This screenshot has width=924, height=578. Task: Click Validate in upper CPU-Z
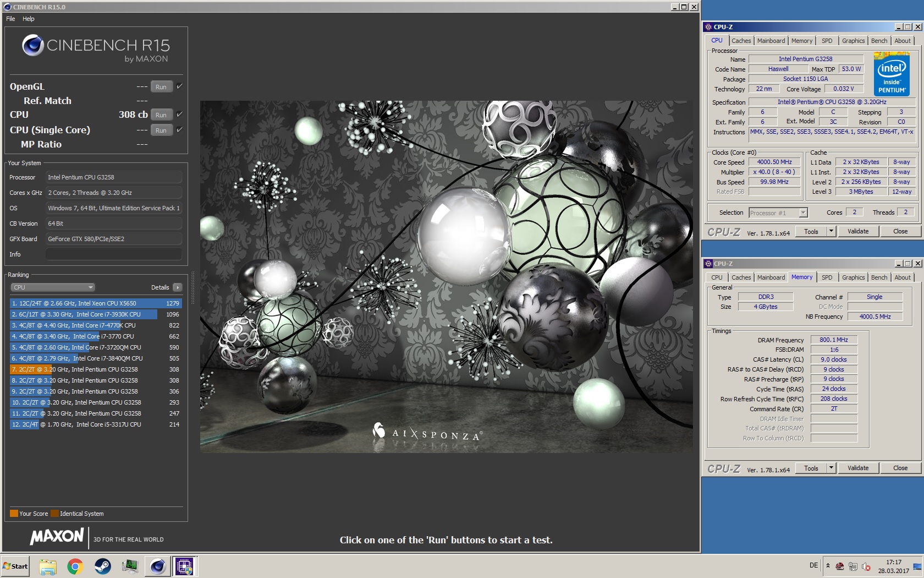(x=858, y=232)
